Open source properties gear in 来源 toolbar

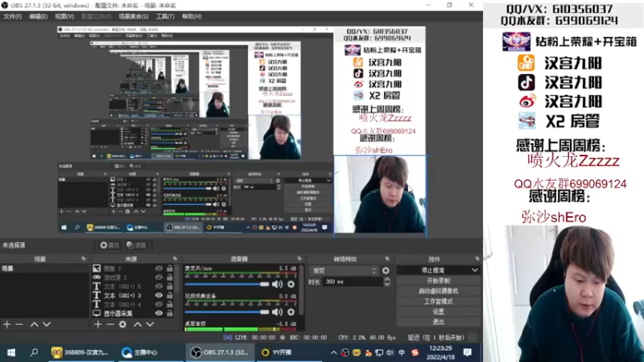122,324
